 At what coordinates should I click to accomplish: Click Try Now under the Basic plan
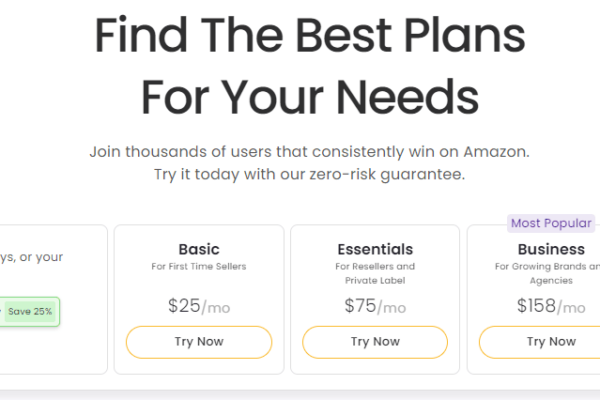[199, 342]
